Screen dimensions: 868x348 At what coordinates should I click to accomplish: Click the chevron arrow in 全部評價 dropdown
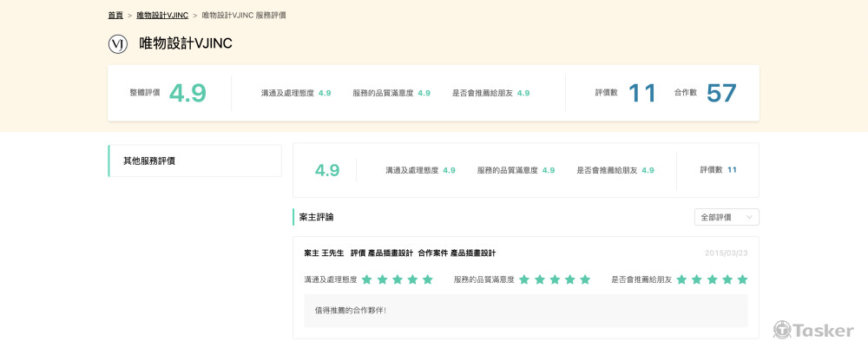pyautogui.click(x=750, y=217)
